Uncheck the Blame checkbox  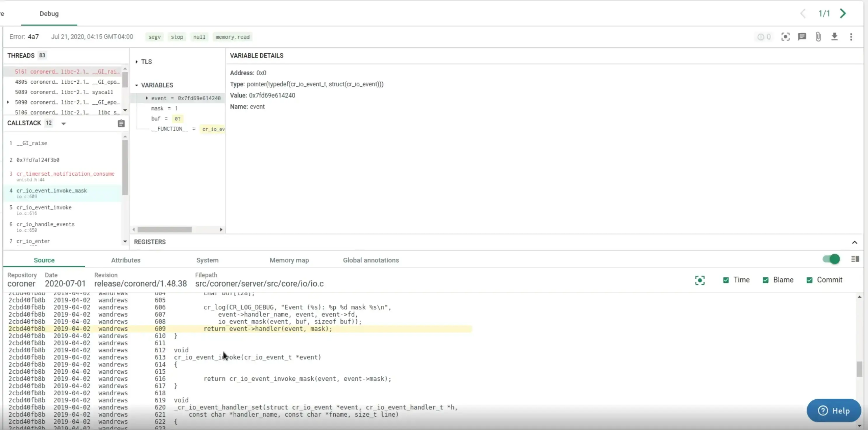click(x=765, y=280)
